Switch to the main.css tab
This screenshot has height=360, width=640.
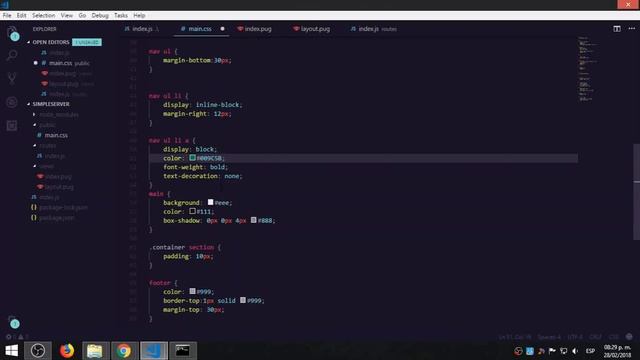pos(200,29)
